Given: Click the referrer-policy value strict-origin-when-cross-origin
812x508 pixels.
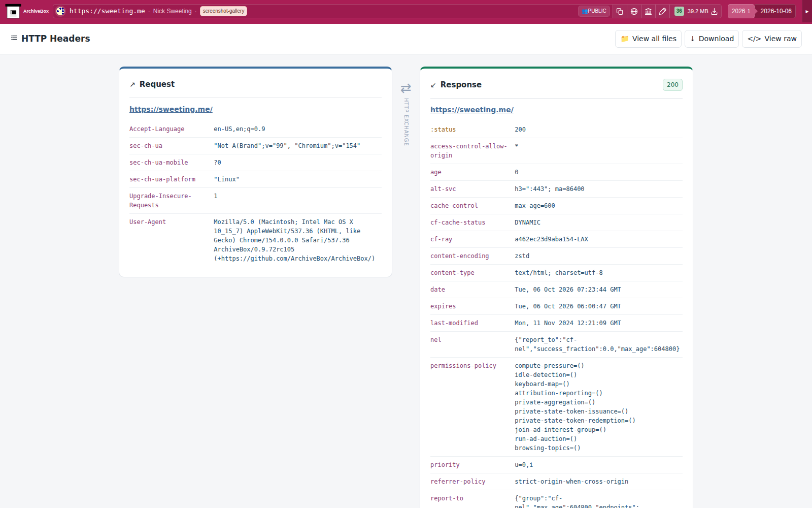Looking at the screenshot, I should point(571,482).
